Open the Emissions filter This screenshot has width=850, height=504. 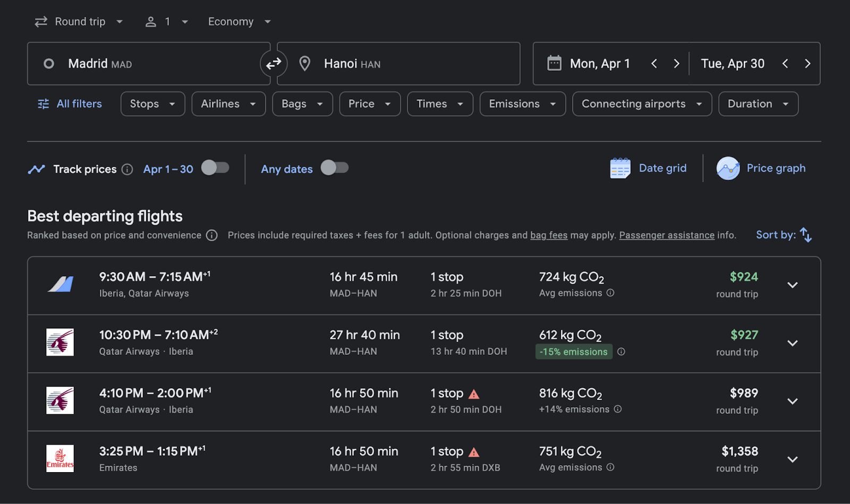coord(523,104)
